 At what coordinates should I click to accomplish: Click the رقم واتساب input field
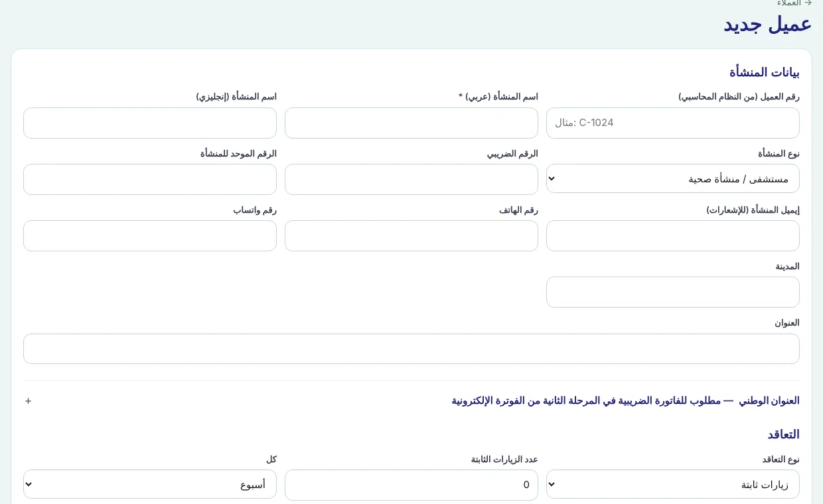pyautogui.click(x=150, y=235)
